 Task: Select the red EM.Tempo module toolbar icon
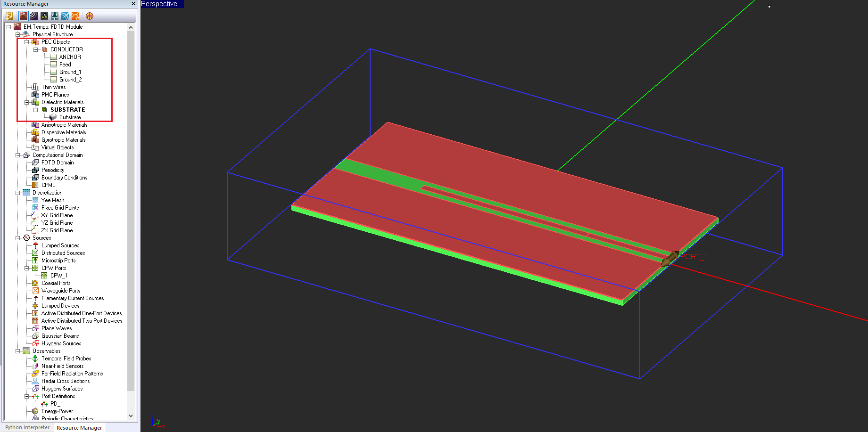coord(24,16)
